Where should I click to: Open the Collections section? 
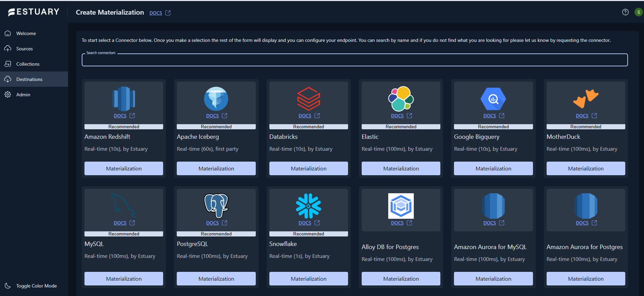pos(34,64)
